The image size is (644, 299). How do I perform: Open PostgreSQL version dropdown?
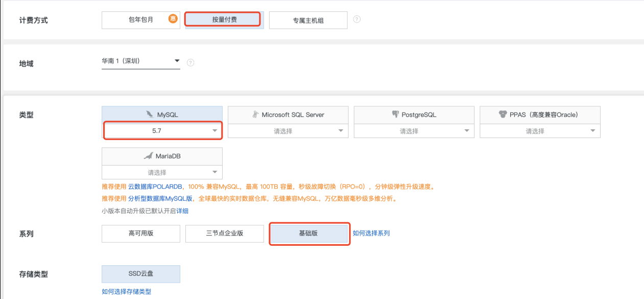tap(414, 131)
